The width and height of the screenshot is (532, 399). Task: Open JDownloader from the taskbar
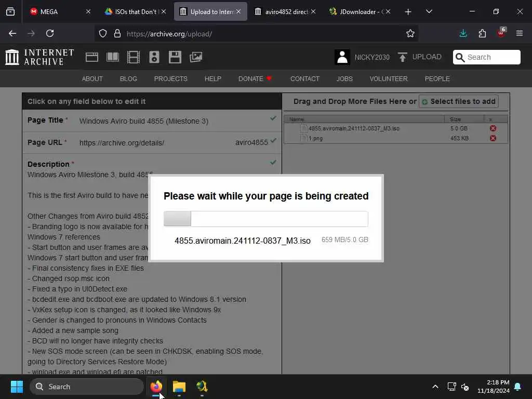coord(202,387)
